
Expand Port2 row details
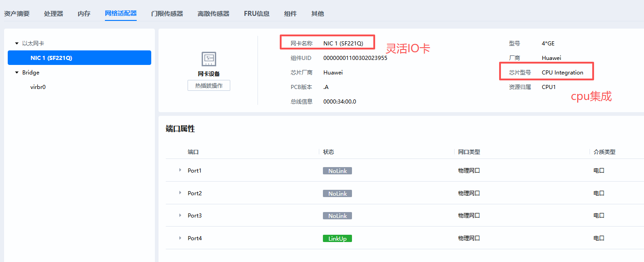pos(180,193)
